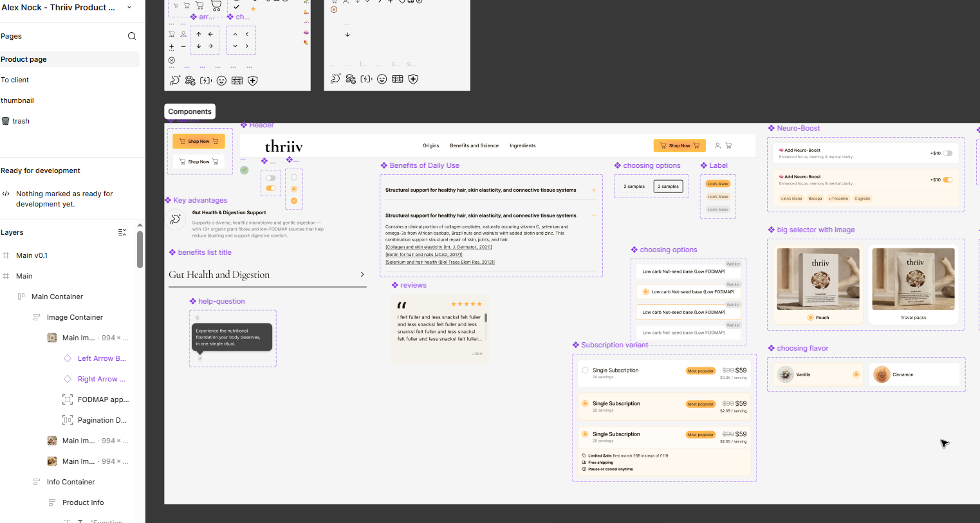The image size is (980, 523).
Task: Select the right arrow in the arrow component set
Action: (210, 46)
